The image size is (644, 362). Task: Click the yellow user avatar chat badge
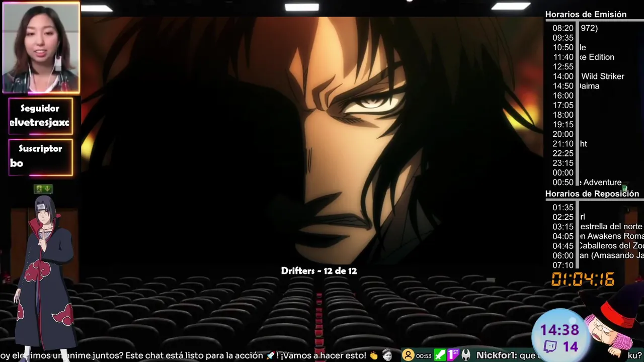pos(408,355)
